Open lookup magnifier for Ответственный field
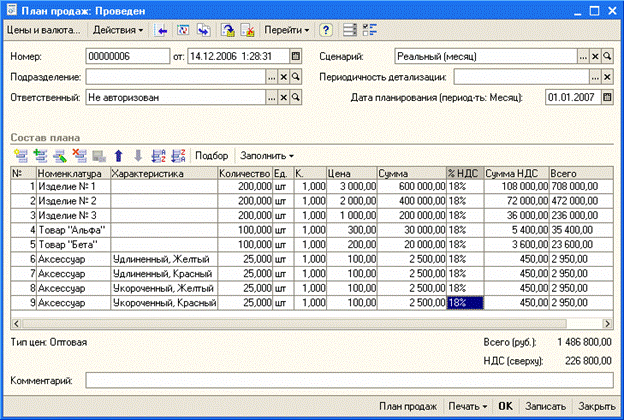Screen dimensions: 624x420 coord(295,98)
